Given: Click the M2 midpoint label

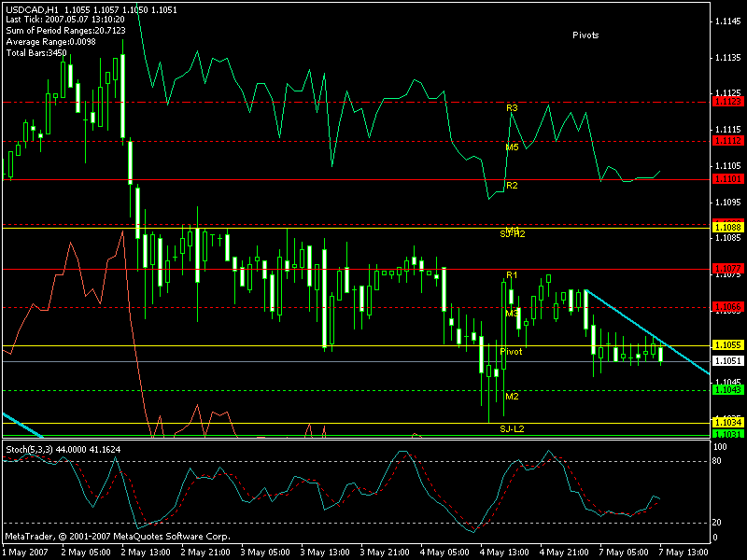Looking at the screenshot, I should [512, 397].
